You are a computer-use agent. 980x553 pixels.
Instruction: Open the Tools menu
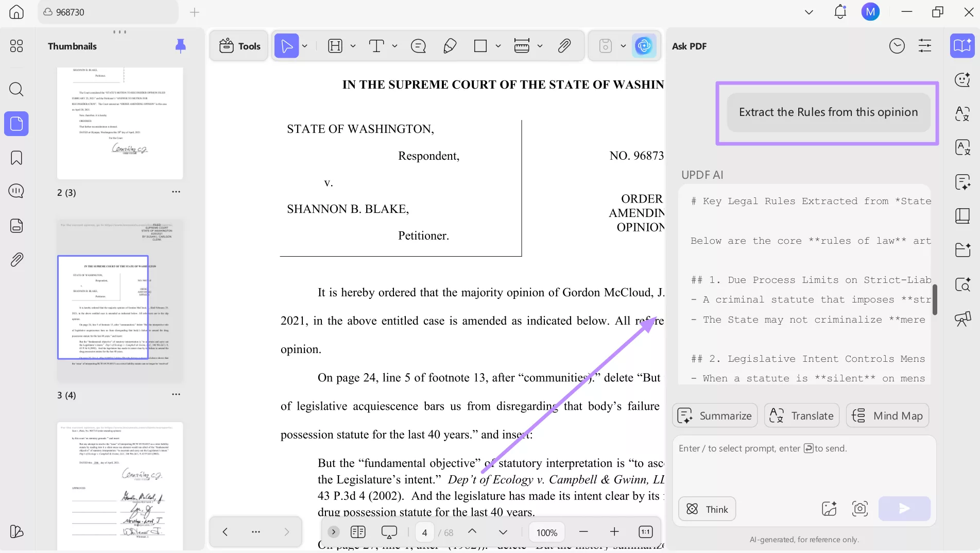point(238,46)
